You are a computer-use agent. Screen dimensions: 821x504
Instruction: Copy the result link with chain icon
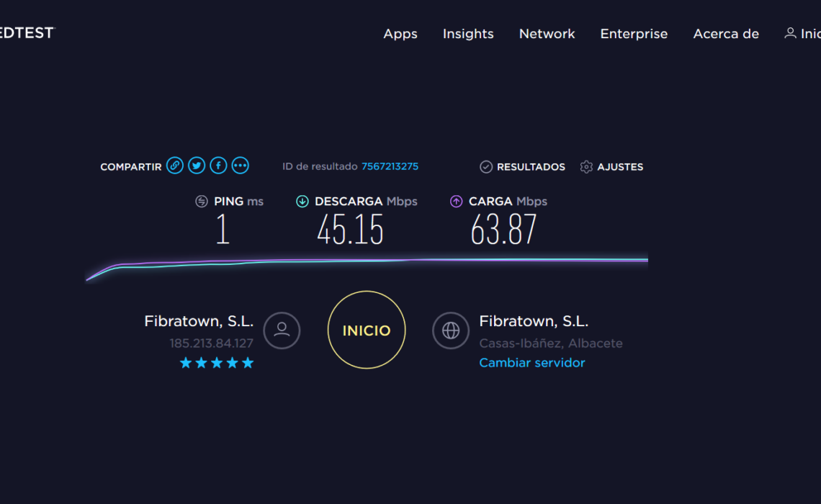click(175, 166)
